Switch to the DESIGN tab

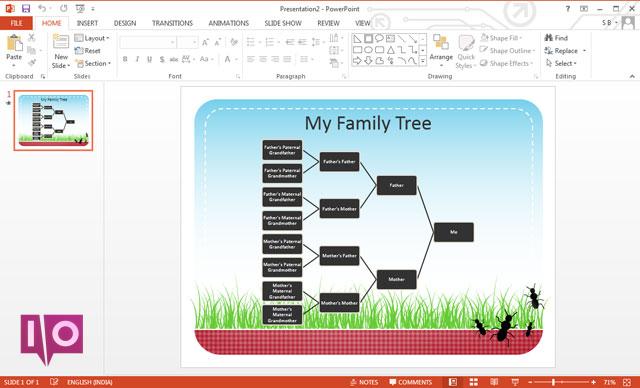coord(125,23)
